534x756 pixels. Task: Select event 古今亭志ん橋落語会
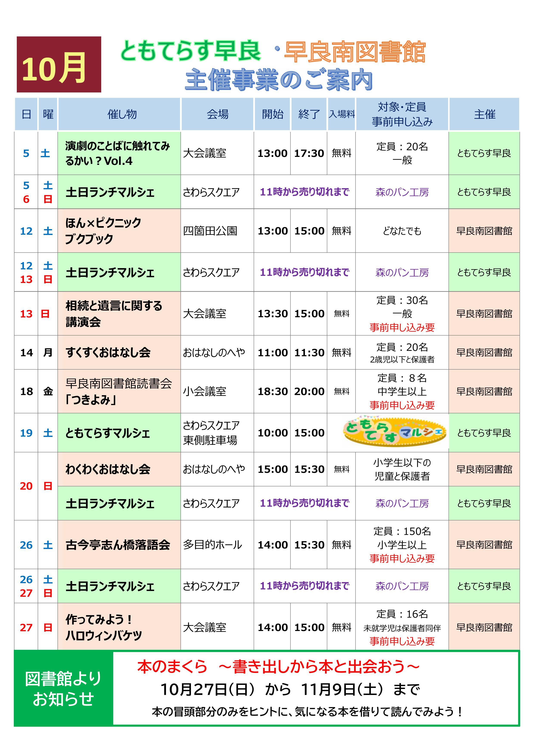(118, 545)
